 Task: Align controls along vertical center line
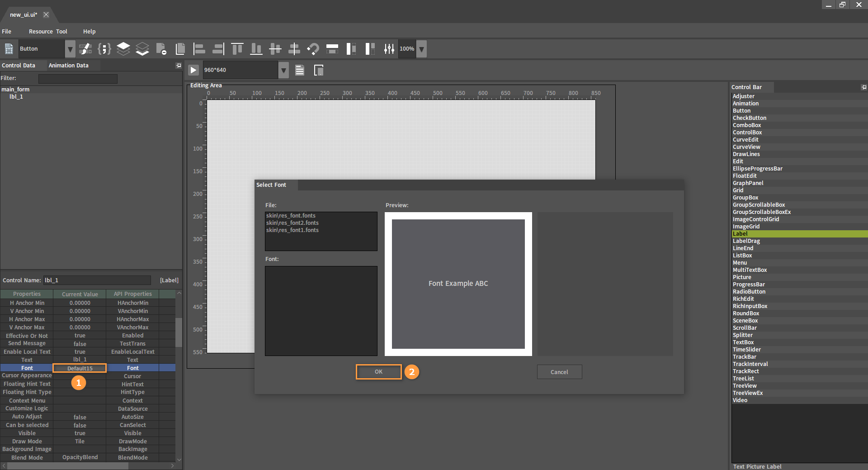(x=294, y=49)
